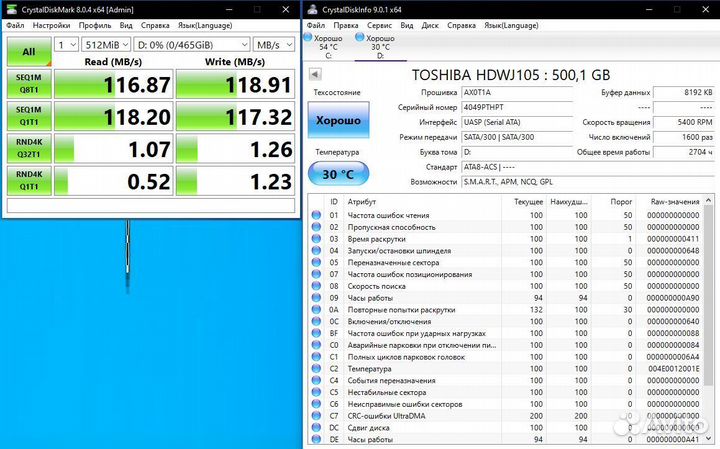This screenshot has width=720, height=449.
Task: Click status icon for Повторные попытки раскрутки
Action: (316, 309)
